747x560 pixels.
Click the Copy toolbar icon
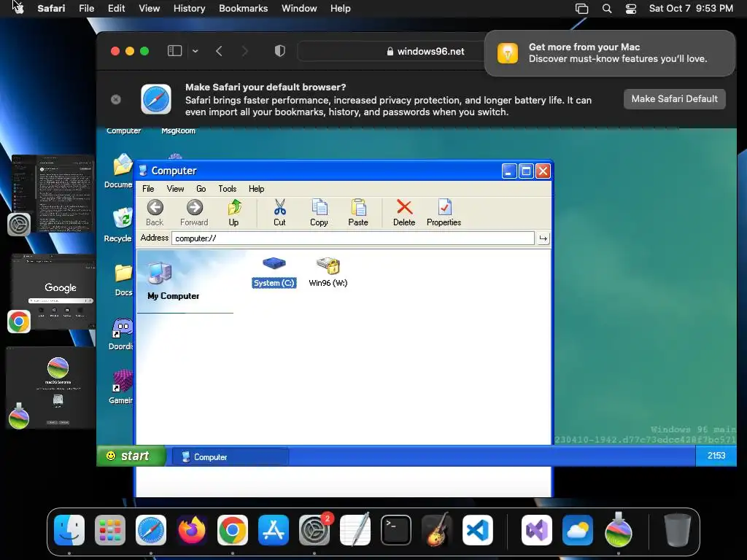click(319, 212)
